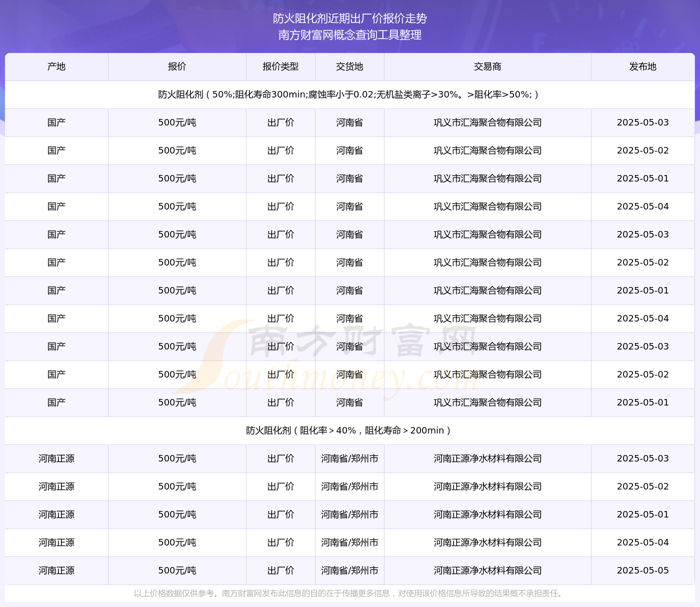The image size is (700, 607).
Task: Click the first 巩义市汇海聚合物有限公司 cell
Action: 487,122
